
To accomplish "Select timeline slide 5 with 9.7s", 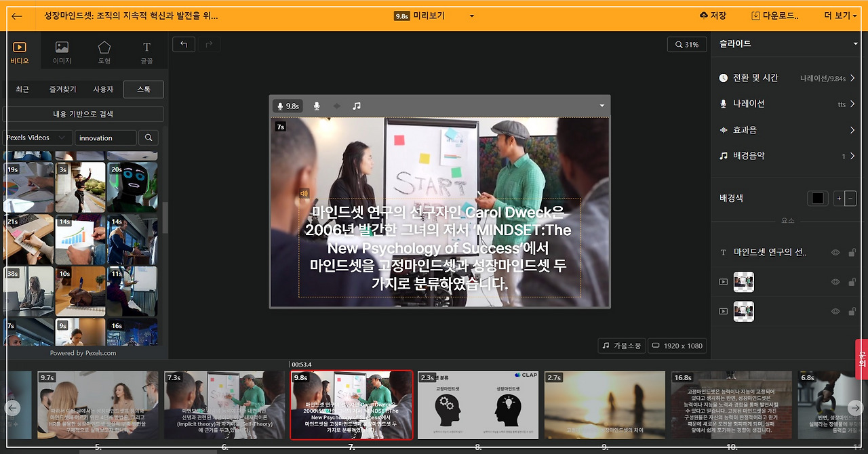I will pyautogui.click(x=98, y=405).
